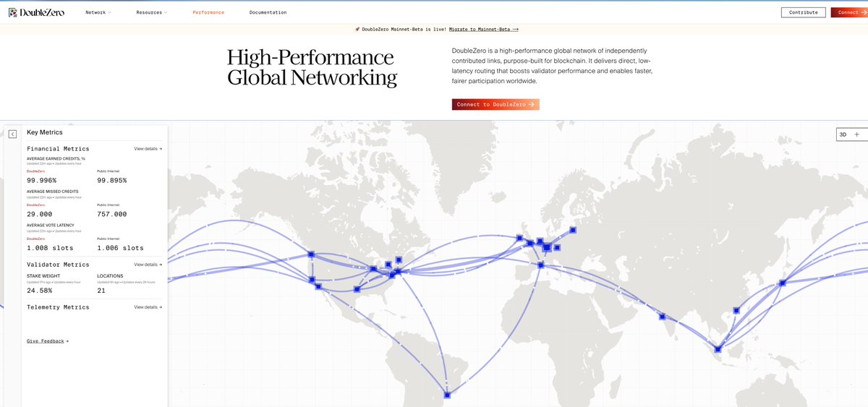Click the 1.006 slots latency value

(120, 247)
